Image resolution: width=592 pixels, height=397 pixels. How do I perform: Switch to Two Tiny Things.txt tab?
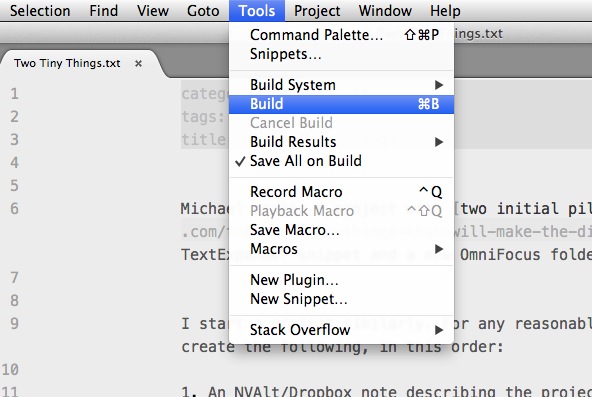pos(67,63)
